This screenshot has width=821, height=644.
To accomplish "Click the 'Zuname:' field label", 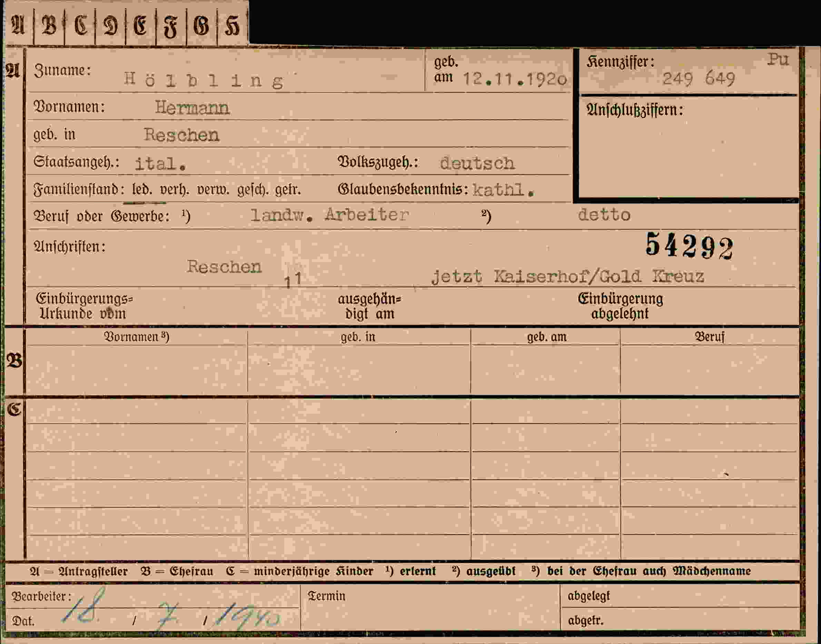I will 63,71.
